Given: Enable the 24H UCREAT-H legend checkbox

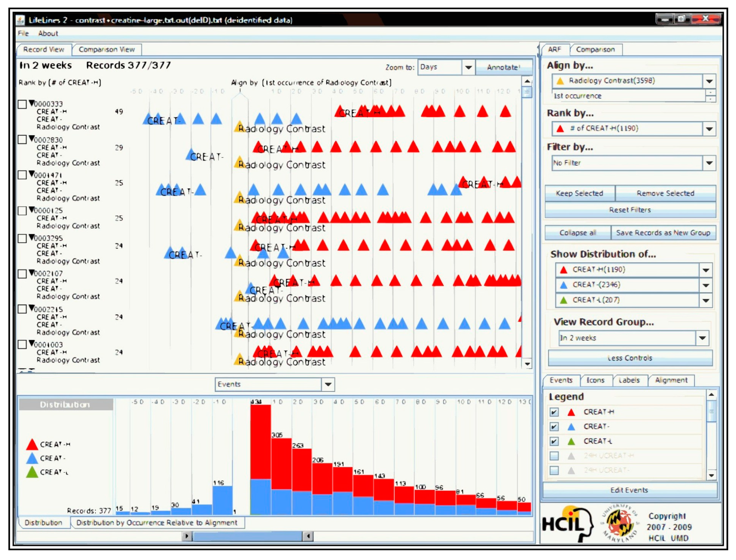Looking at the screenshot, I should [x=554, y=456].
